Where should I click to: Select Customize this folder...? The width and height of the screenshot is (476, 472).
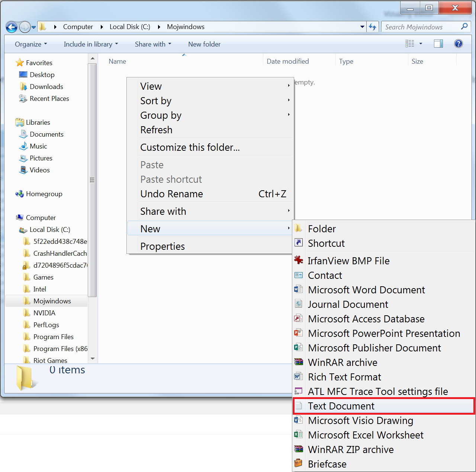click(x=210, y=147)
